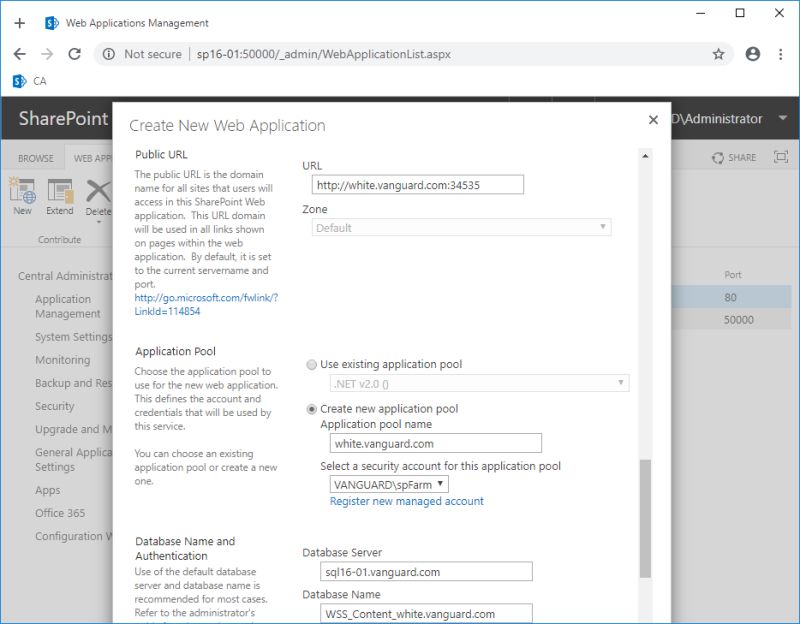Open System Settings in left navigation
Image resolution: width=800 pixels, height=624 pixels.
[x=73, y=337]
